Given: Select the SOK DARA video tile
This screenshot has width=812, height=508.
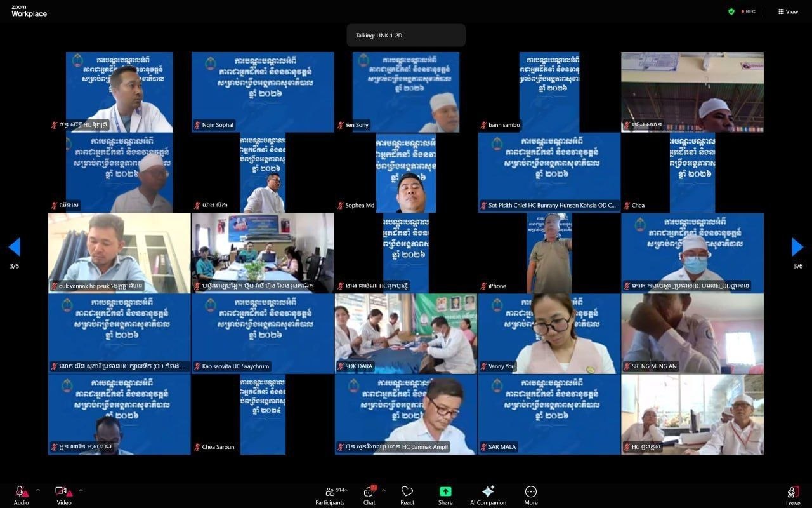Looking at the screenshot, I should tap(405, 333).
